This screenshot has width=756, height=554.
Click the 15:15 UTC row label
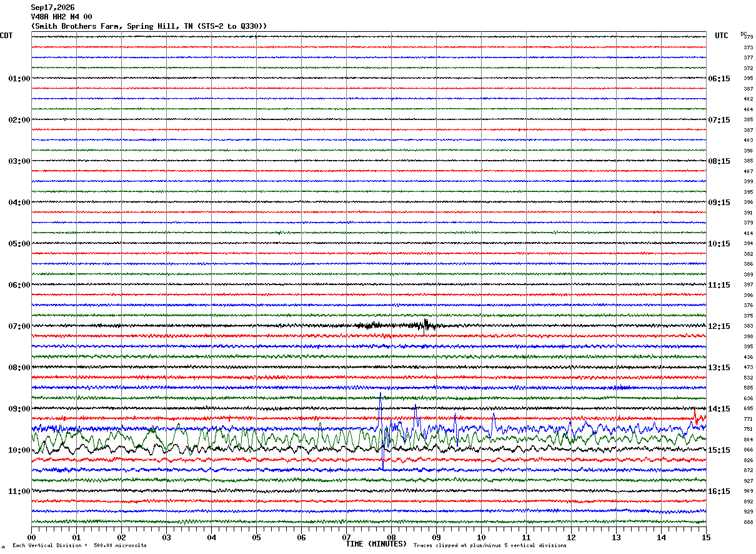click(x=719, y=450)
